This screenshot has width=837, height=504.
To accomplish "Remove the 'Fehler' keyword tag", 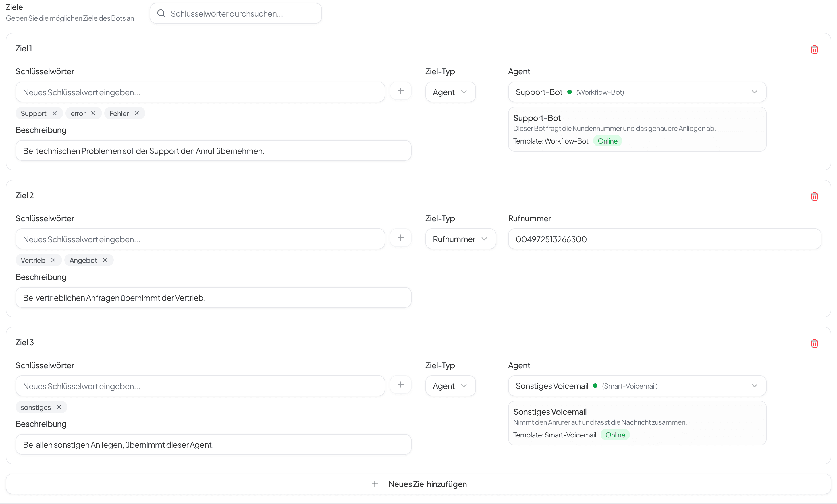I will click(136, 113).
